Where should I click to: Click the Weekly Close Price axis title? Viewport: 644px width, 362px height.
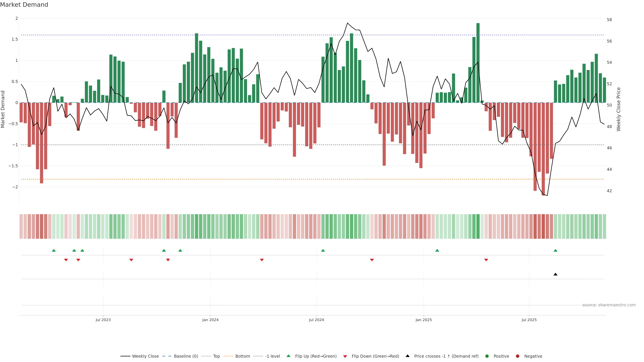click(619, 109)
